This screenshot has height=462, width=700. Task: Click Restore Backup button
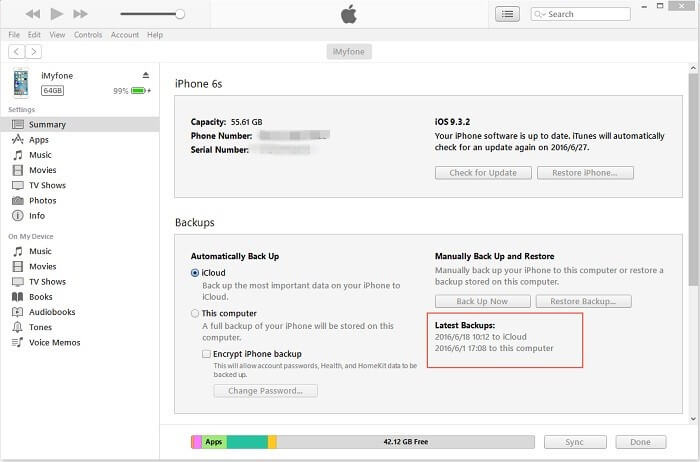coord(583,301)
